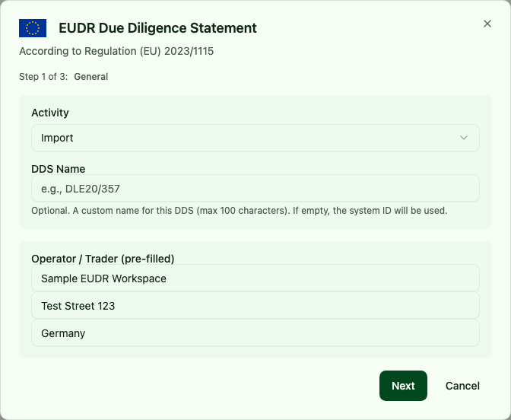Viewport: 511px width, 420px height.
Task: Select the Sample EUDR Workspace field
Action: coord(255,278)
